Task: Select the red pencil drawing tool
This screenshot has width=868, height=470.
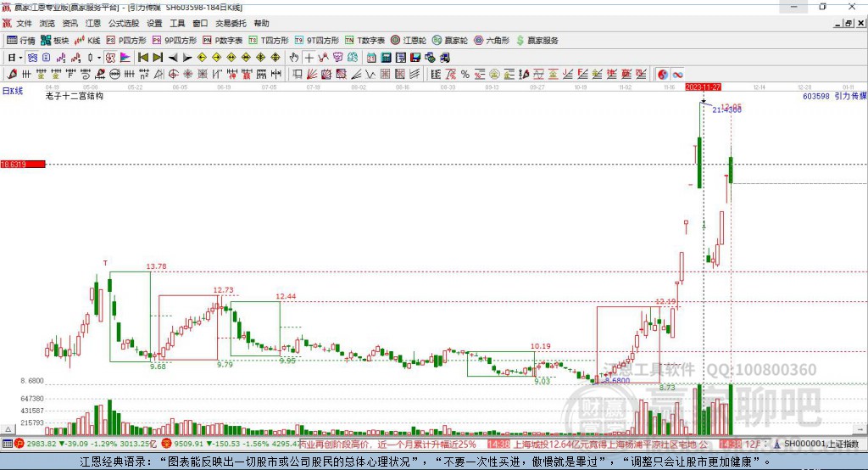Action: click(x=12, y=74)
